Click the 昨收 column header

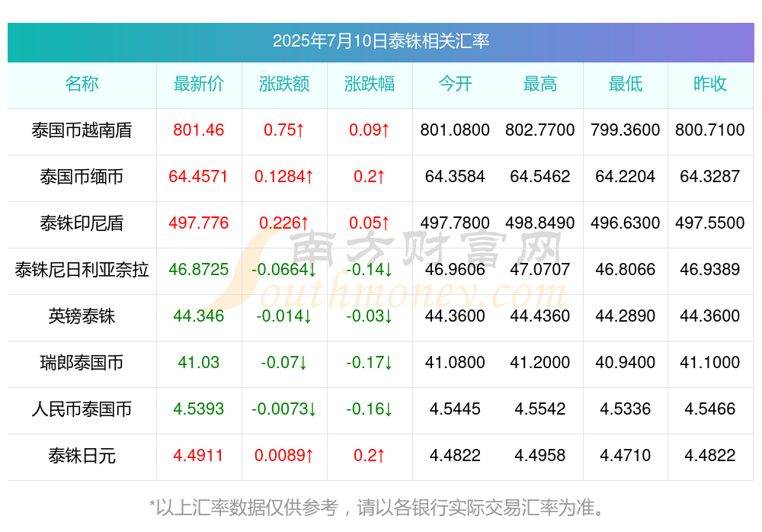point(710,84)
